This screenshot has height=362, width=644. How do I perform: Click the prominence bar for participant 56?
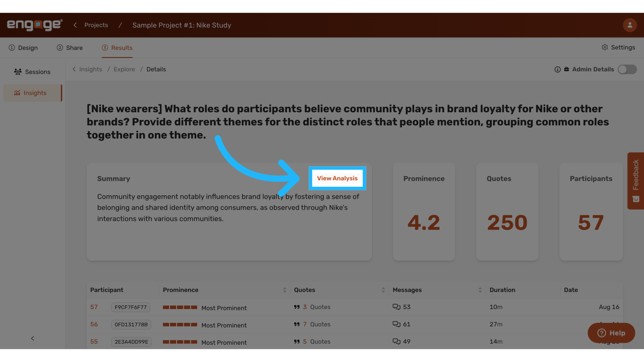pos(180,324)
